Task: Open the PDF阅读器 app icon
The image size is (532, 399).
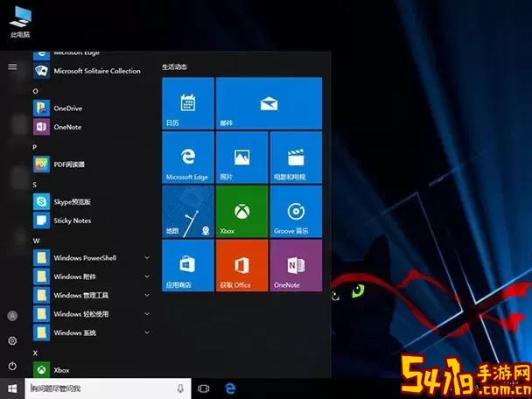Action: pyautogui.click(x=41, y=164)
